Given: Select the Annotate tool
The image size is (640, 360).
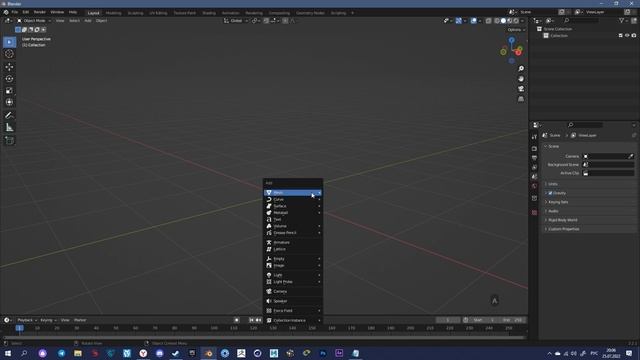Looking at the screenshot, I should click(9, 115).
